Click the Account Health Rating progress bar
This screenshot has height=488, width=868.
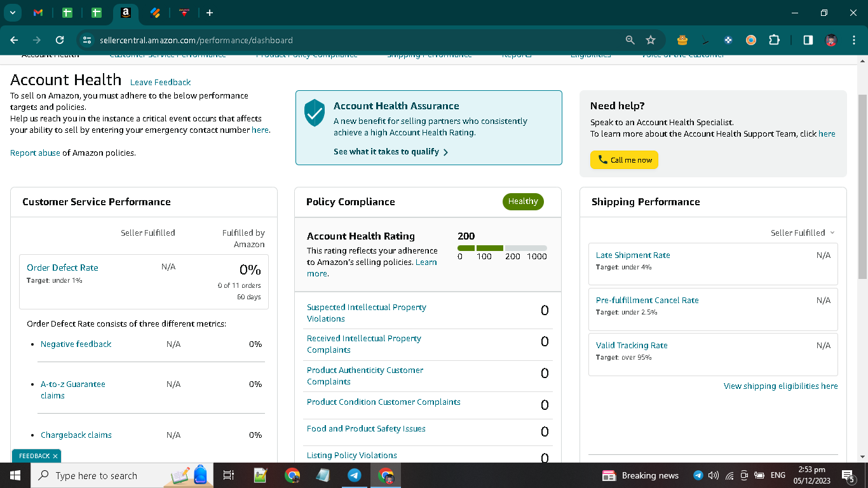pyautogui.click(x=502, y=248)
